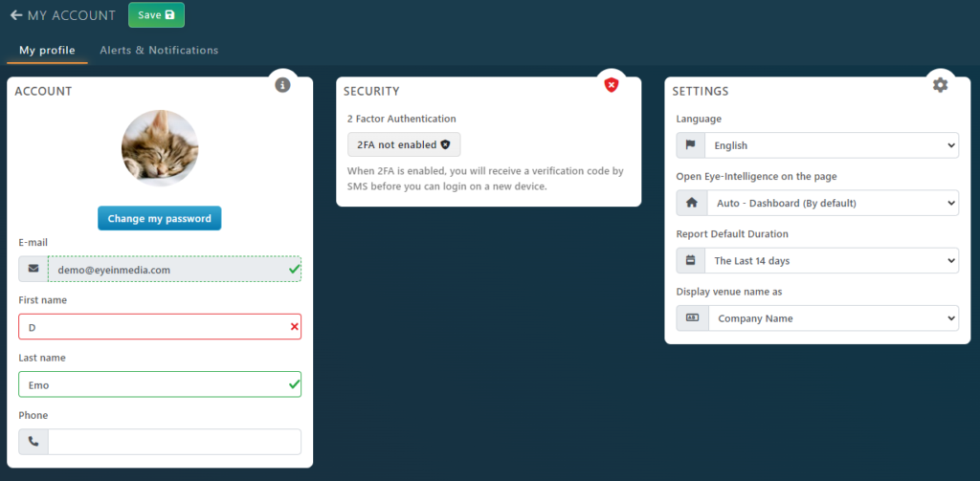This screenshot has width=980, height=481.
Task: Click the red shield icon on Security card
Action: (x=612, y=85)
